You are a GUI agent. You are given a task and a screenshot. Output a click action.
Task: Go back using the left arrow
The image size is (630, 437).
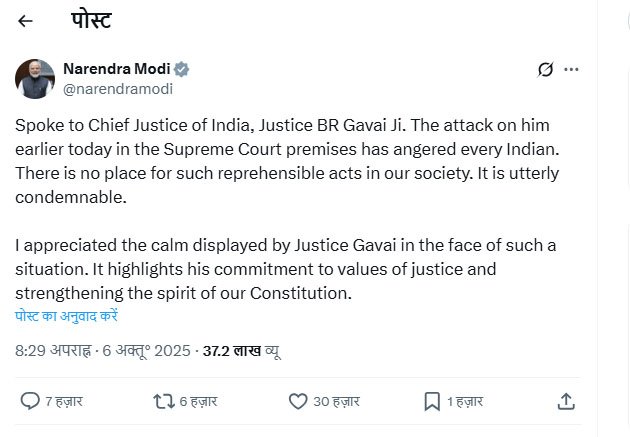click(x=26, y=21)
